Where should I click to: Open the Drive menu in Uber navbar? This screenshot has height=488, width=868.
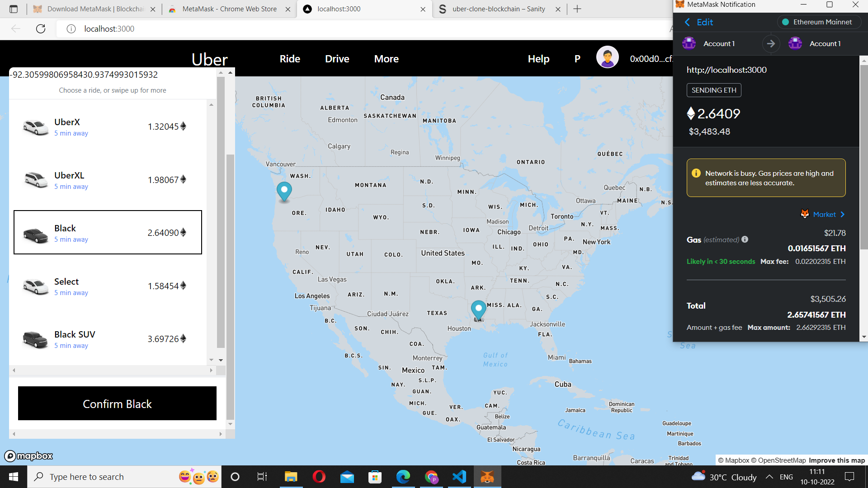(x=337, y=59)
